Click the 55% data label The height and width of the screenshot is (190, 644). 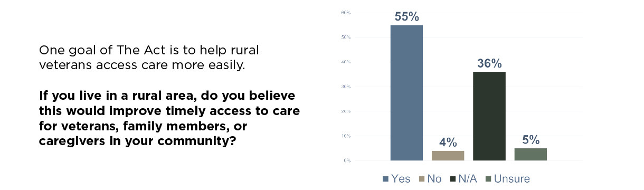click(x=407, y=17)
